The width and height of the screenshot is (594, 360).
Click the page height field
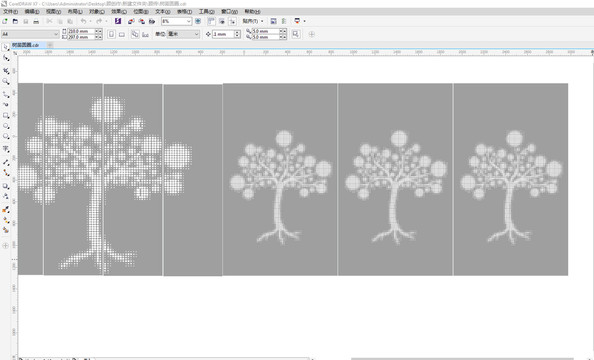[x=81, y=37]
